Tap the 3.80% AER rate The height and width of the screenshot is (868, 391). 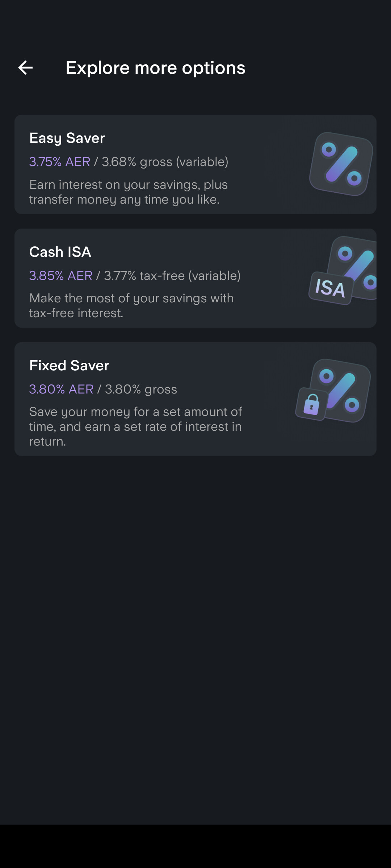[x=61, y=389]
